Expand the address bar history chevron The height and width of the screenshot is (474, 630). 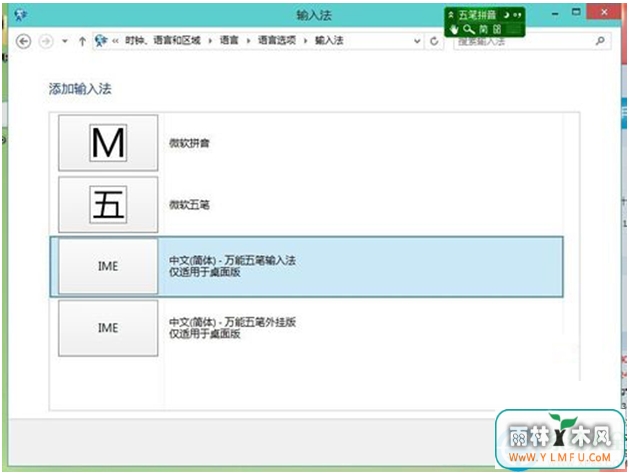[x=417, y=41]
